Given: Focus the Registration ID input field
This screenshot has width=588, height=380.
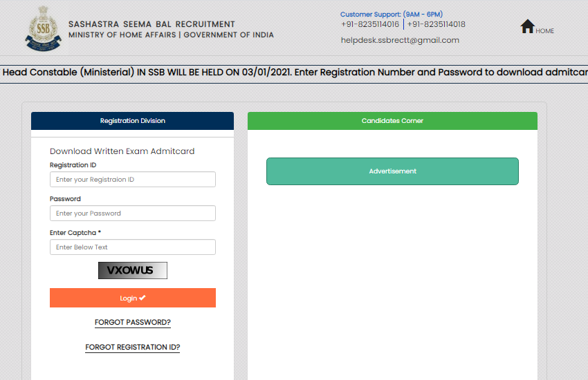Looking at the screenshot, I should 133,180.
